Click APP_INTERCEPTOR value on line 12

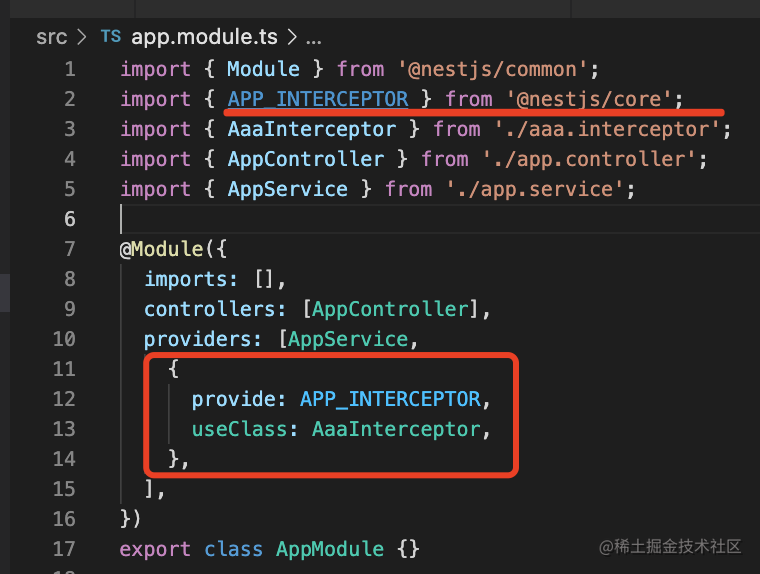(x=390, y=399)
